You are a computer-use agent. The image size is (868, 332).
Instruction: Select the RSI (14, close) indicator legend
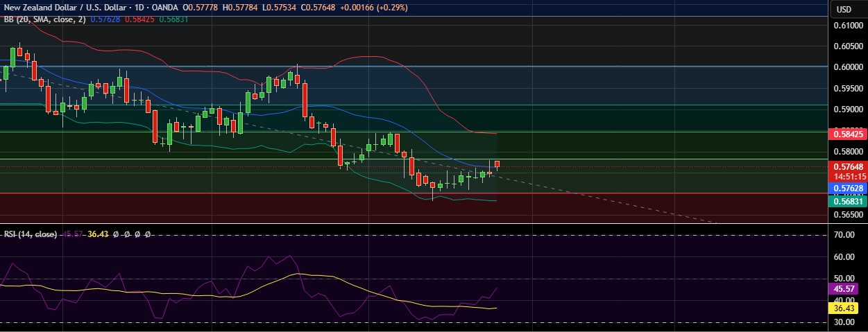29,234
